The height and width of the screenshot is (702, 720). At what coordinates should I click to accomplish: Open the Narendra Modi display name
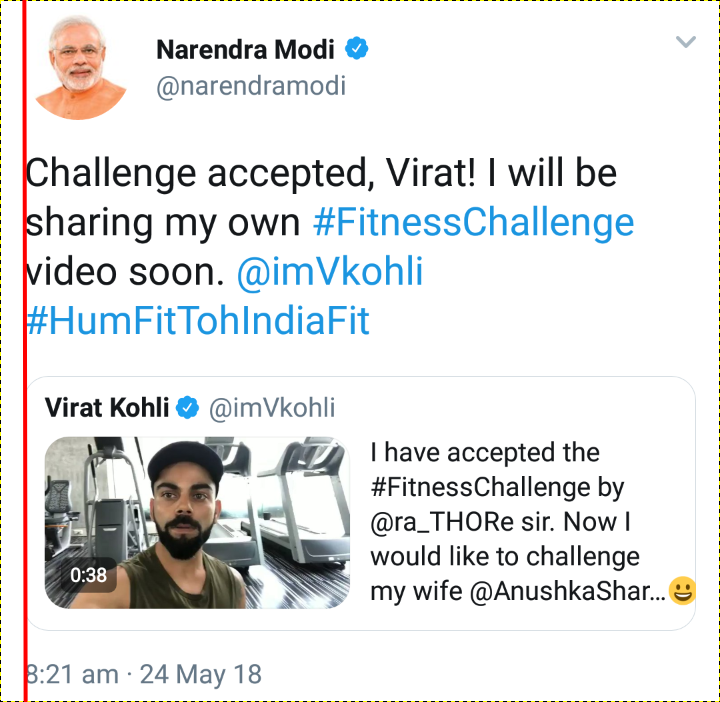(x=245, y=50)
